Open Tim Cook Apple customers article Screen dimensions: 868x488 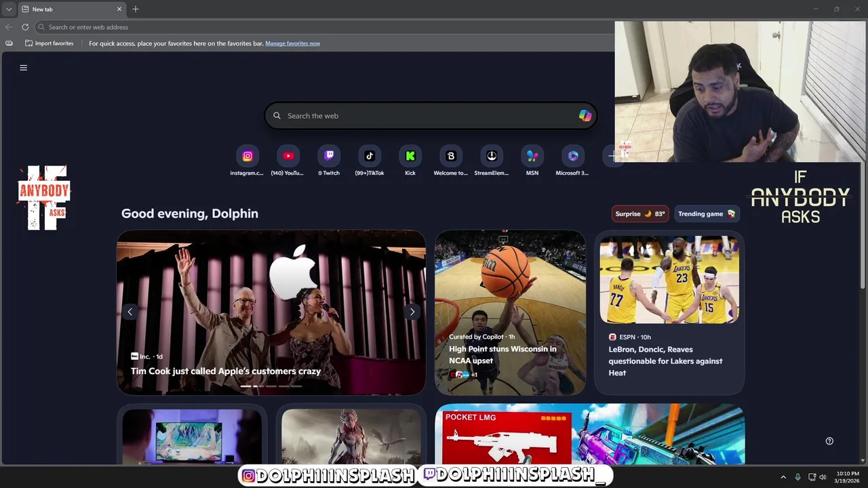point(226,371)
